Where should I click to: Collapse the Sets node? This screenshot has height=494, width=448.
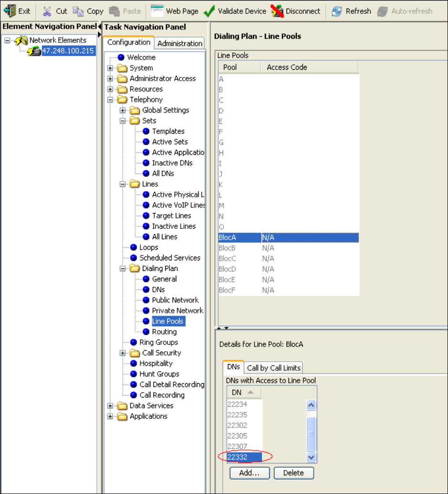[123, 121]
